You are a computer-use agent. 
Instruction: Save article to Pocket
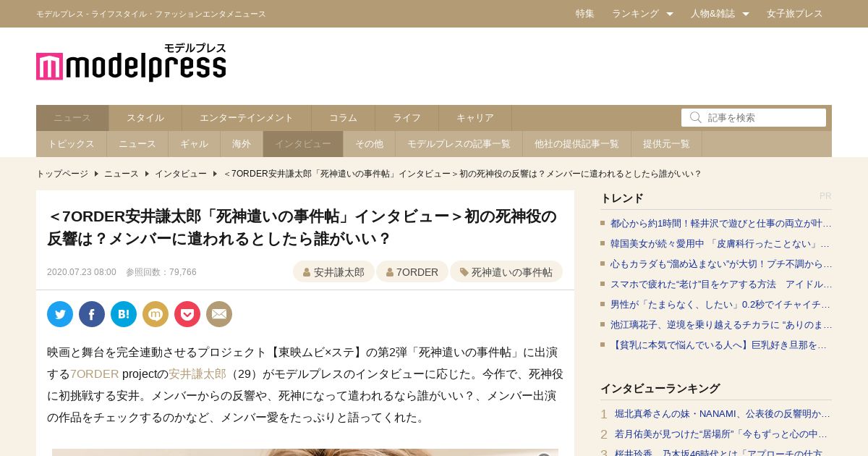(x=187, y=314)
